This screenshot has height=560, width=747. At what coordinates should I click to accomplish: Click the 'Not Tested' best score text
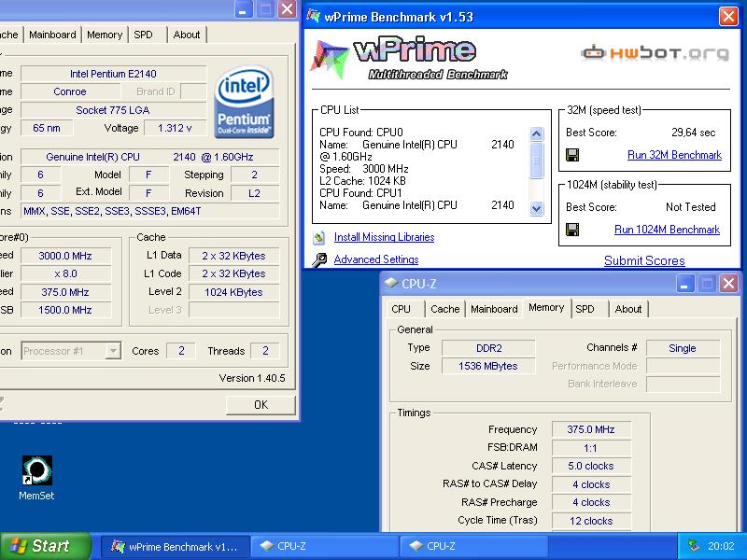click(691, 207)
